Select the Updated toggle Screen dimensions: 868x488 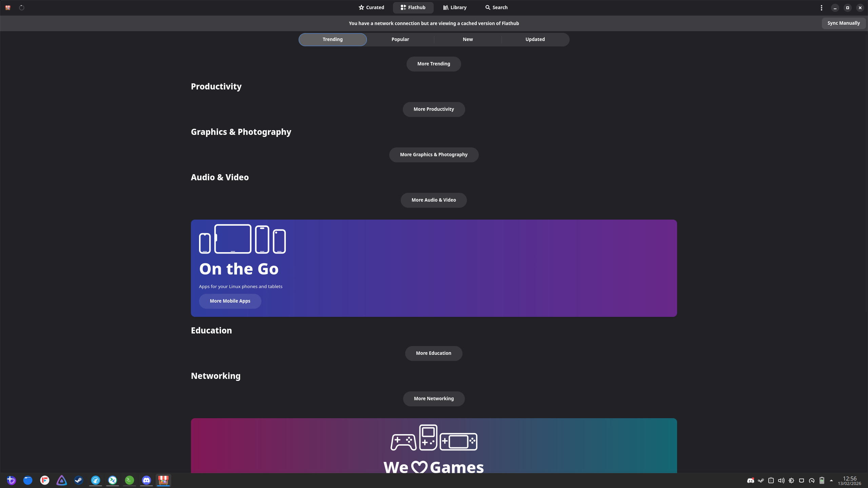tap(535, 39)
